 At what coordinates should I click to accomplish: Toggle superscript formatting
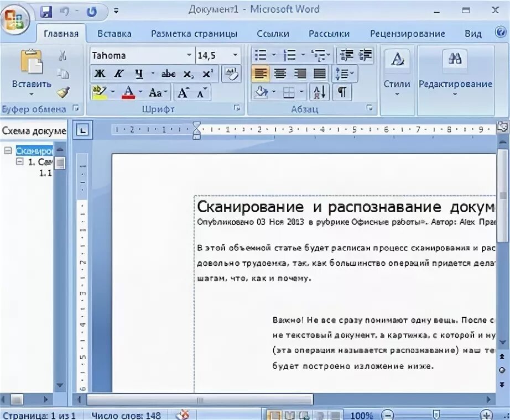pyautogui.click(x=207, y=74)
